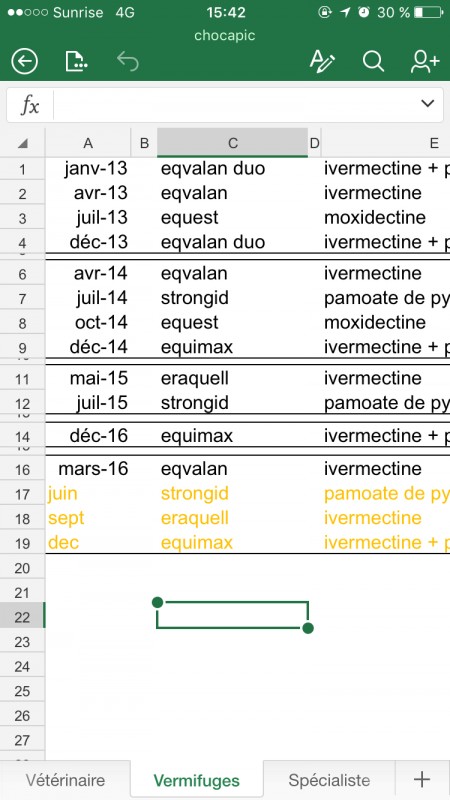Open the file options icon
450x800 pixels.
pyautogui.click(x=77, y=61)
